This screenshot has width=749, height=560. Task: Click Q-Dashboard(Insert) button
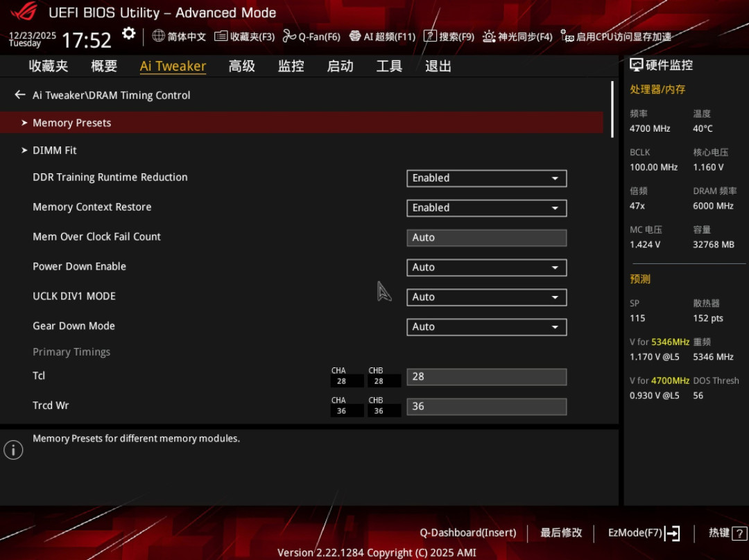(x=468, y=532)
